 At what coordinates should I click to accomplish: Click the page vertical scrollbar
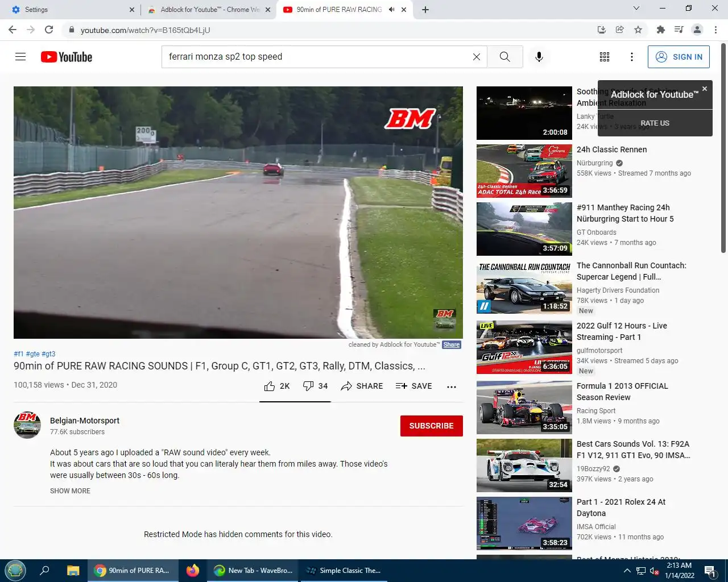[x=723, y=148]
